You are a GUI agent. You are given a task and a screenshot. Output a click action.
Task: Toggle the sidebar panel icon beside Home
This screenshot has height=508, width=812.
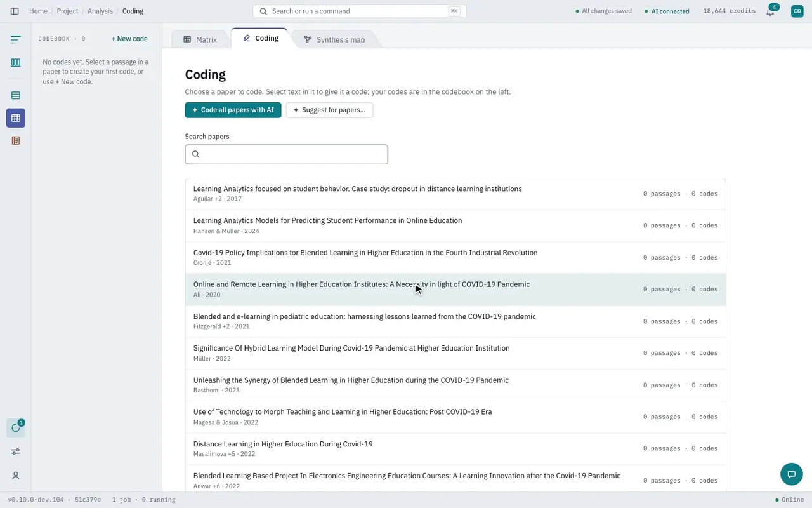coord(15,11)
